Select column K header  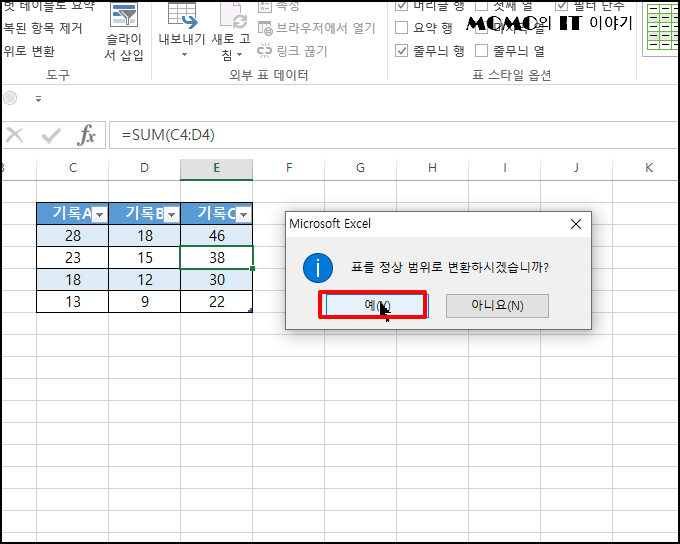click(x=646, y=168)
